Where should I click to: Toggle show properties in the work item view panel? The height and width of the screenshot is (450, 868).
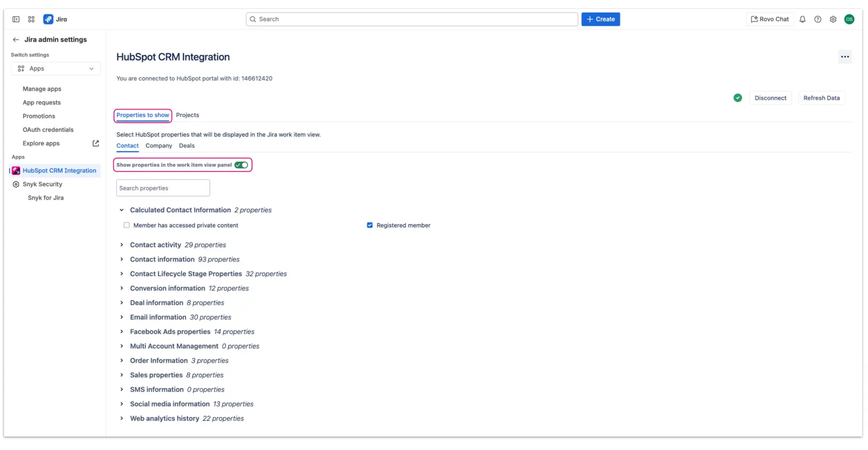tap(241, 165)
